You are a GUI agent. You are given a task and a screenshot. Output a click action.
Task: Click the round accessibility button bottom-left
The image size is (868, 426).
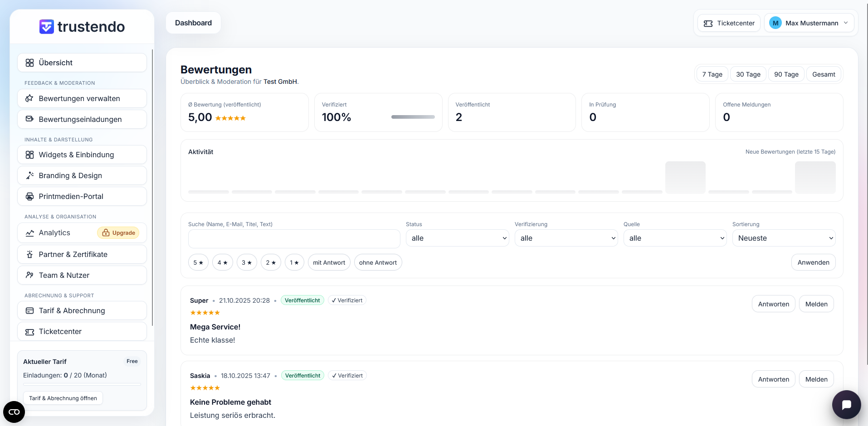[14, 412]
